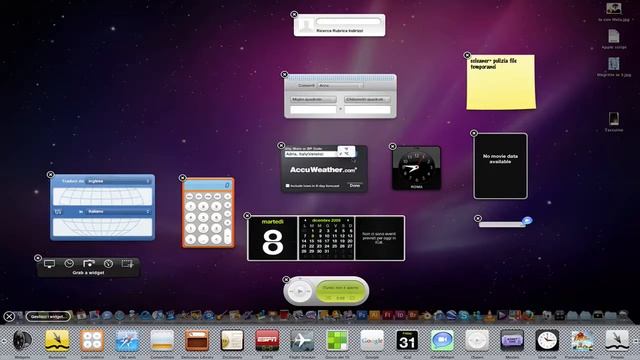Click the lower text area of the translation widget
Screen dimensions: 640x360
[x=102, y=227]
